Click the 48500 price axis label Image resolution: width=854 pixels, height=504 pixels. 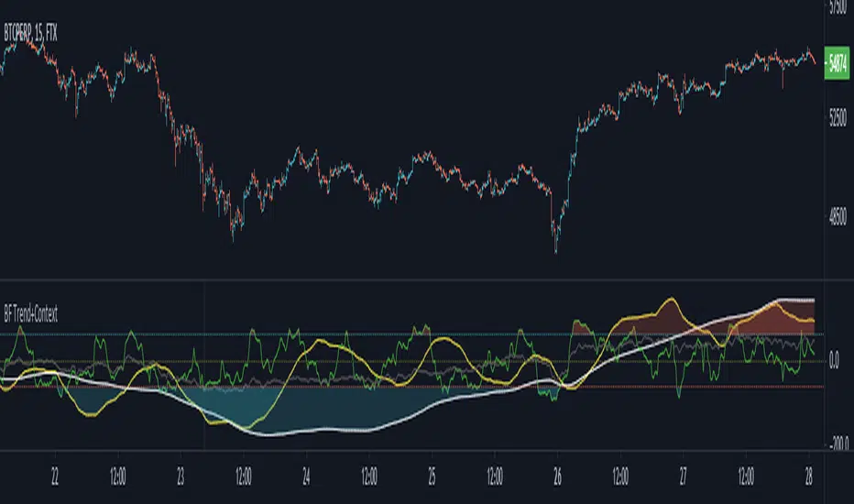[x=838, y=217]
